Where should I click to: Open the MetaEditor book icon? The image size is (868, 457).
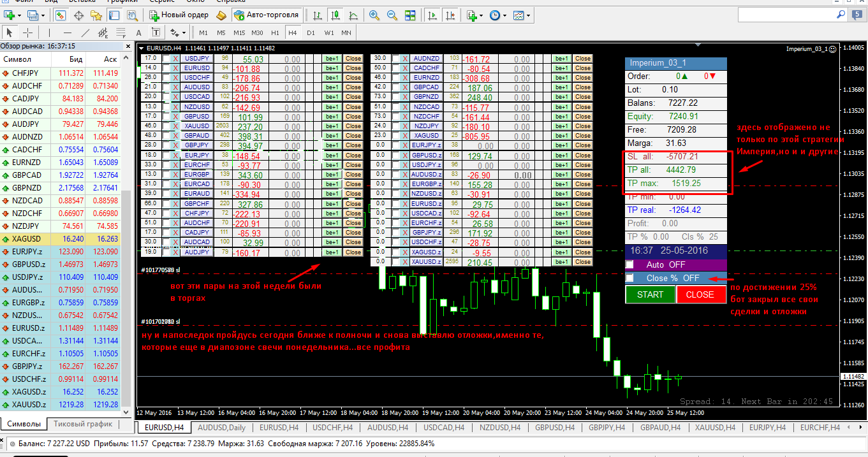pos(221,14)
